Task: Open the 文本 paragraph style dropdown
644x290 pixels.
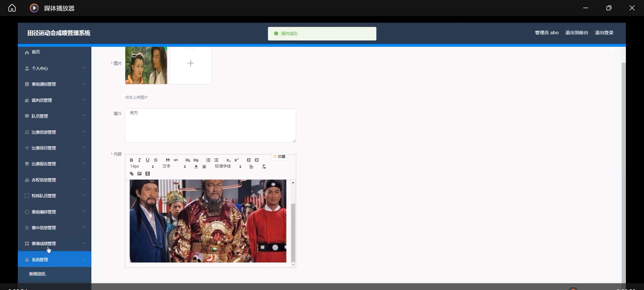Action: click(x=174, y=166)
